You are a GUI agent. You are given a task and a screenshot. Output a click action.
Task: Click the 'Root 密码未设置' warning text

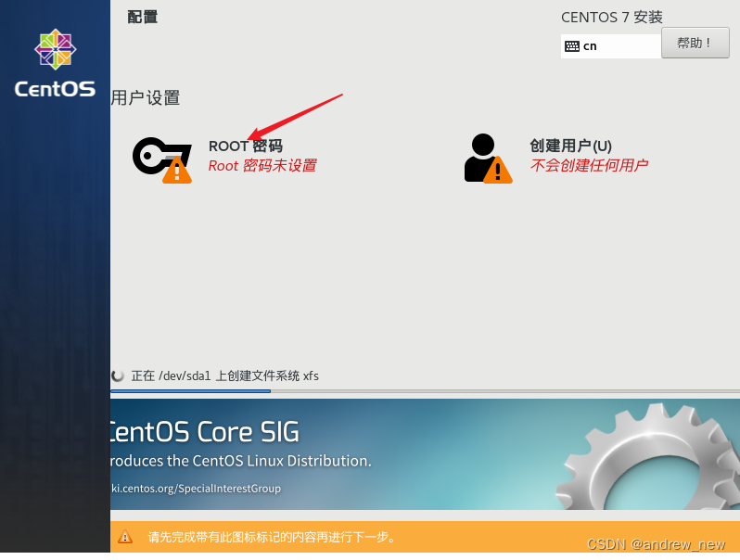[x=262, y=166]
